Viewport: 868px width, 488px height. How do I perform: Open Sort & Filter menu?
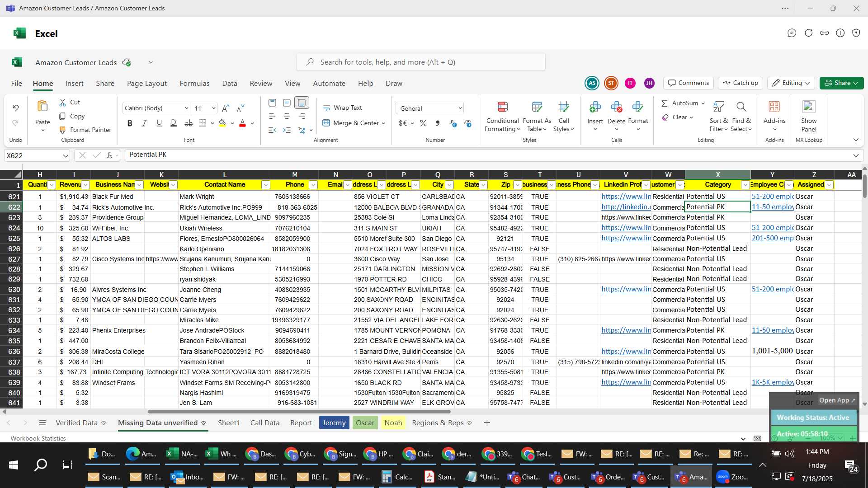718,117
